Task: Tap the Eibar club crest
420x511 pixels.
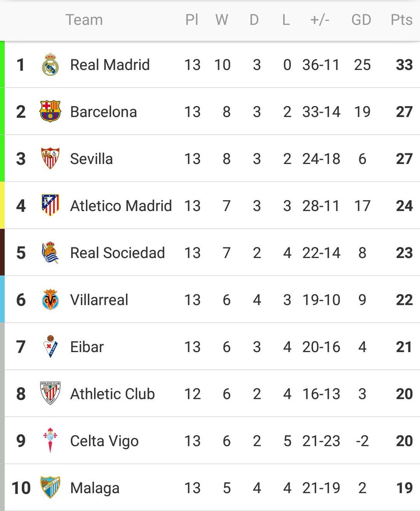Action: pyautogui.click(x=50, y=347)
